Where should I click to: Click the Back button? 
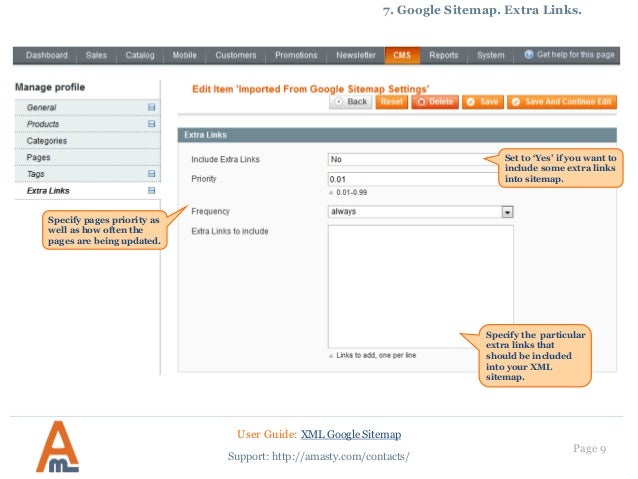tap(350, 102)
